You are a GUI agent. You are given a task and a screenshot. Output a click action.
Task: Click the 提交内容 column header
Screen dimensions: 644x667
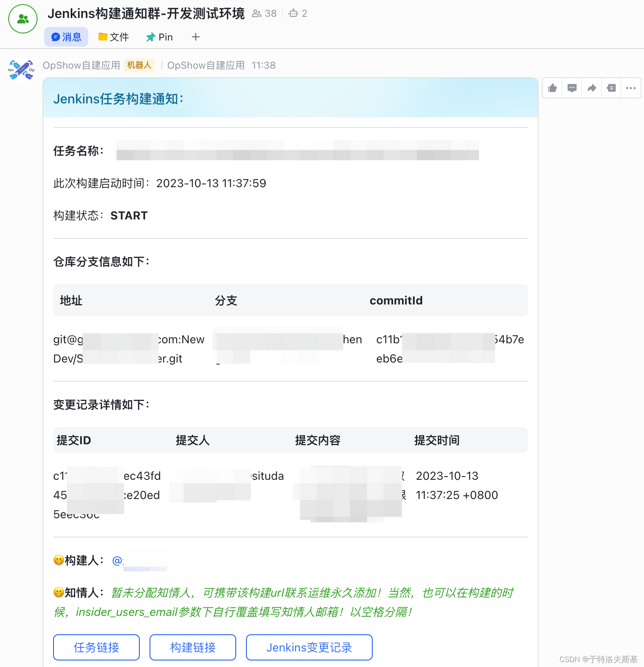[318, 440]
